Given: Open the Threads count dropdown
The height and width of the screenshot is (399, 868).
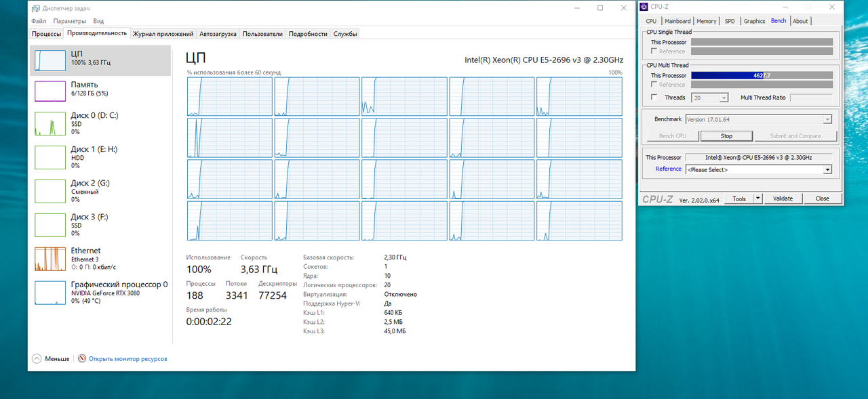Looking at the screenshot, I should point(709,98).
